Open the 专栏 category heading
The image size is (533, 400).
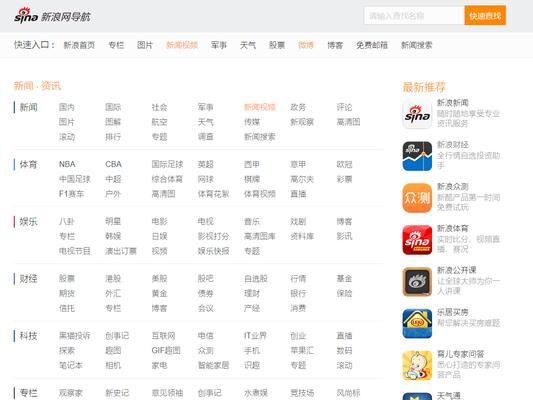click(x=29, y=393)
